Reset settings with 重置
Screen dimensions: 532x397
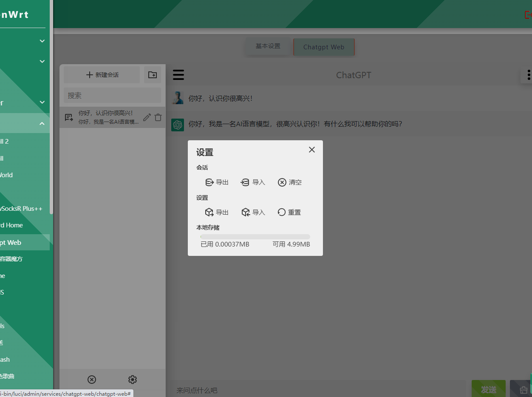[289, 212]
